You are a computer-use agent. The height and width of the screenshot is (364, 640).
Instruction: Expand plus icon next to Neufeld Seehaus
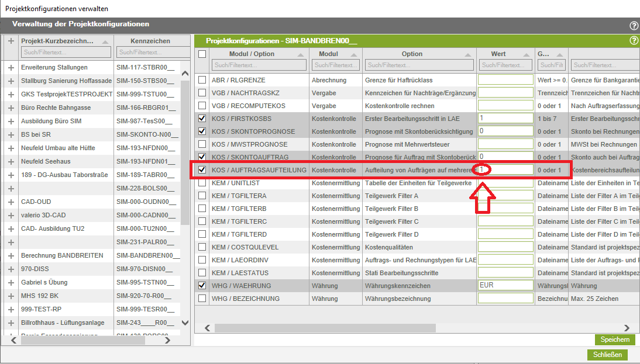click(11, 162)
